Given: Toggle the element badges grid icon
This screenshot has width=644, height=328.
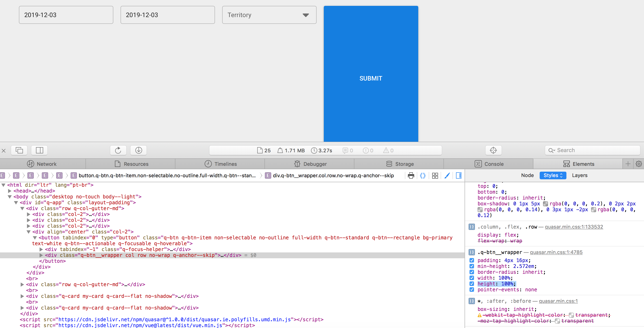Looking at the screenshot, I should click(x=435, y=175).
